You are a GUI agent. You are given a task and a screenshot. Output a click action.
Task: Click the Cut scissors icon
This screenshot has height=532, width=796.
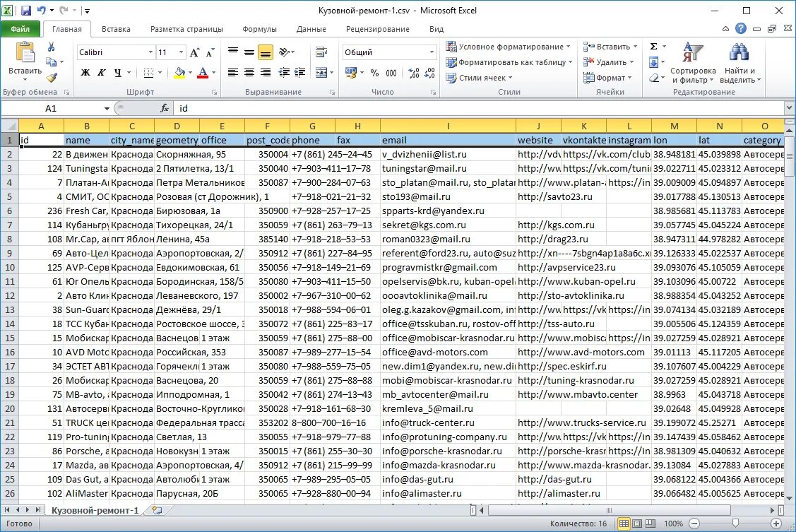(51, 47)
